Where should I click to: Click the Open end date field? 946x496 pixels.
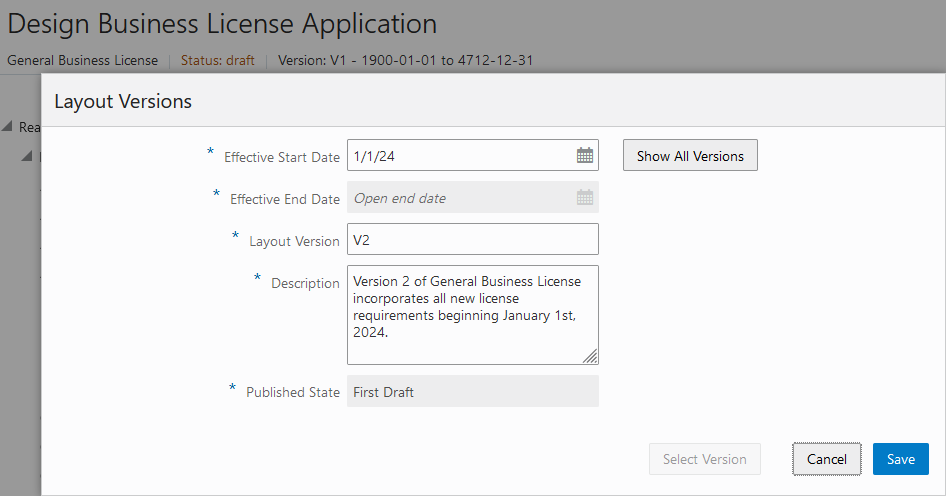(x=460, y=198)
